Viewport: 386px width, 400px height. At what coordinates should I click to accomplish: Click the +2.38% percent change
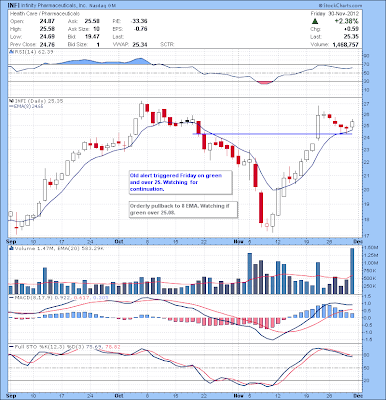(x=347, y=21)
